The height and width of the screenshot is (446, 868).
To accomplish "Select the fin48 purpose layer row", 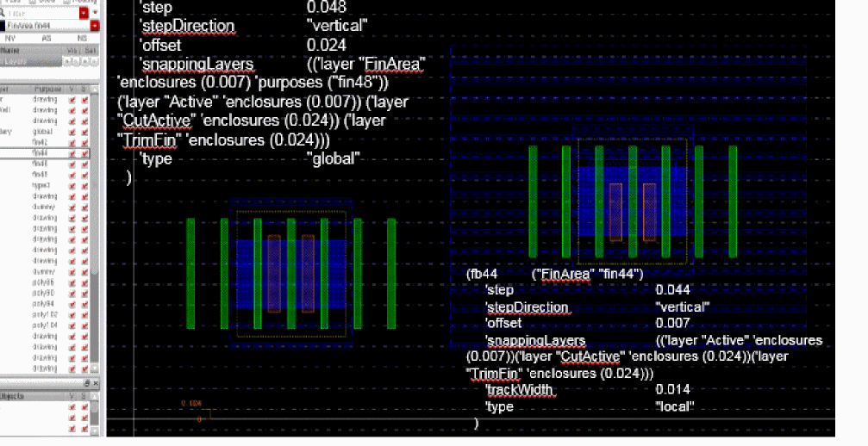I will 44,175.
